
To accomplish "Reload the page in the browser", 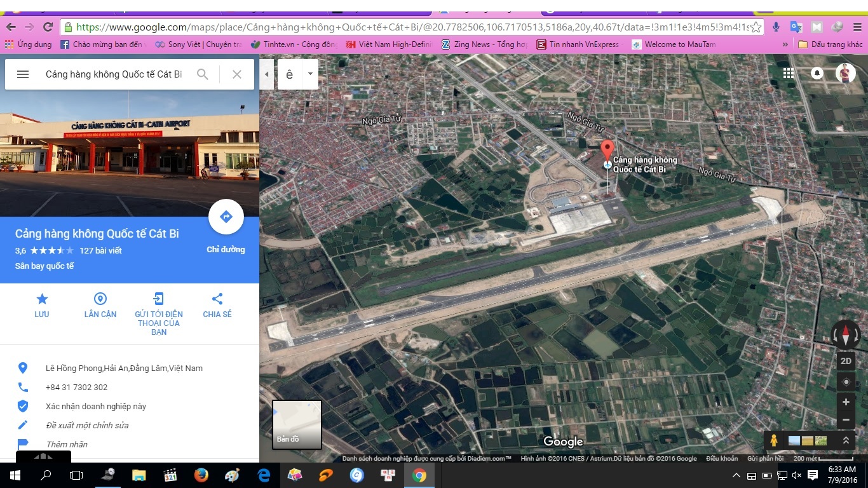I will 48,27.
